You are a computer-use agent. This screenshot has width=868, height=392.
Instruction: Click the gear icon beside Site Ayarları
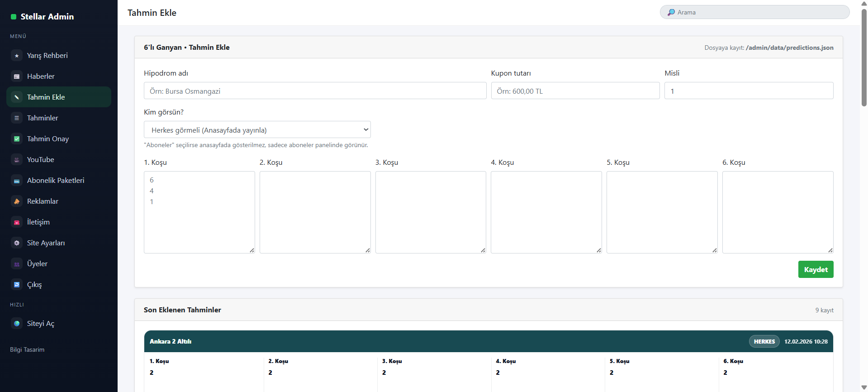pyautogui.click(x=17, y=243)
